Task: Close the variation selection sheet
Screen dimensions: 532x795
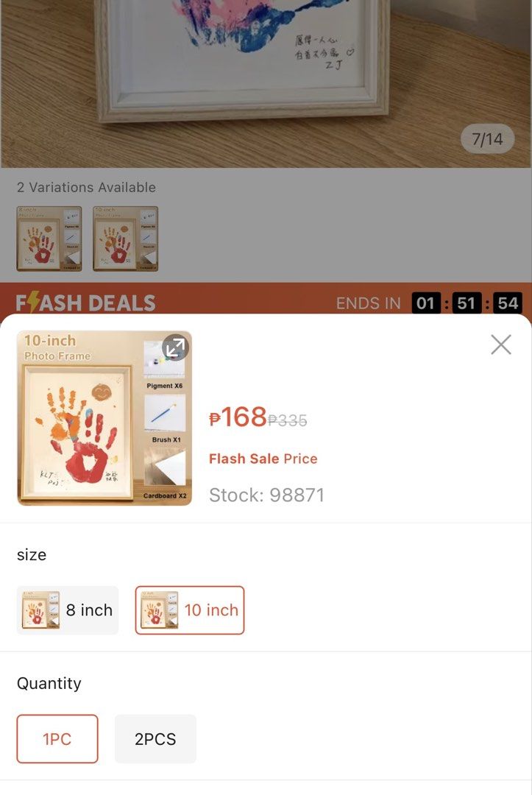Action: pos(500,344)
